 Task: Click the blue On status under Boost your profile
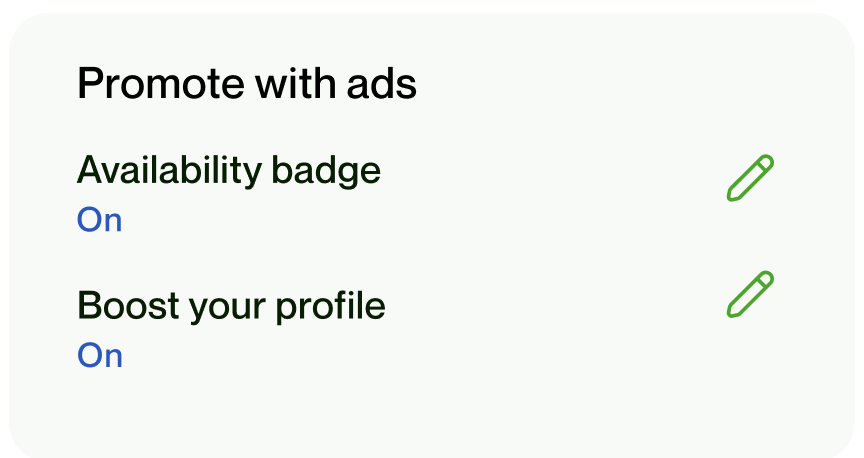99,355
